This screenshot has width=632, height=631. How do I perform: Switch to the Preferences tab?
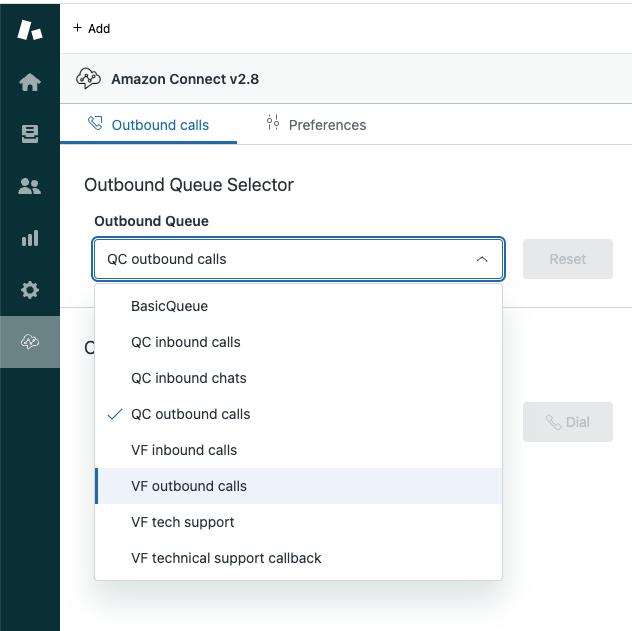(316, 125)
